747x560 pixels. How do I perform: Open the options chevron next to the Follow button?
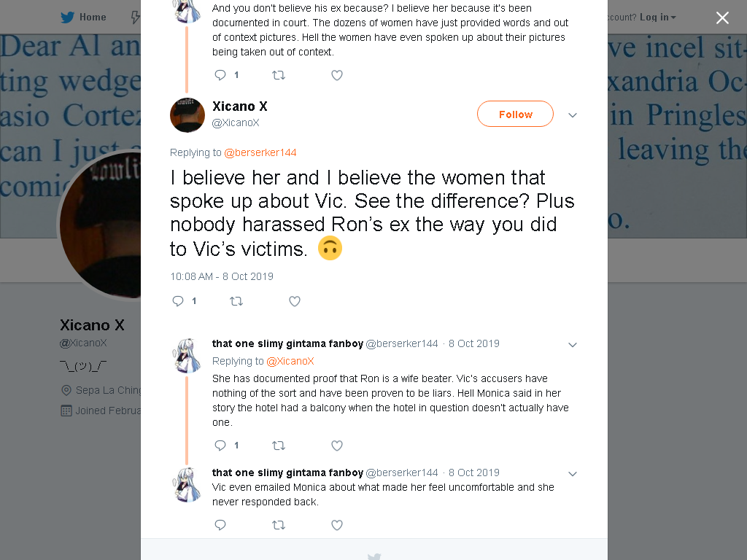(x=573, y=114)
